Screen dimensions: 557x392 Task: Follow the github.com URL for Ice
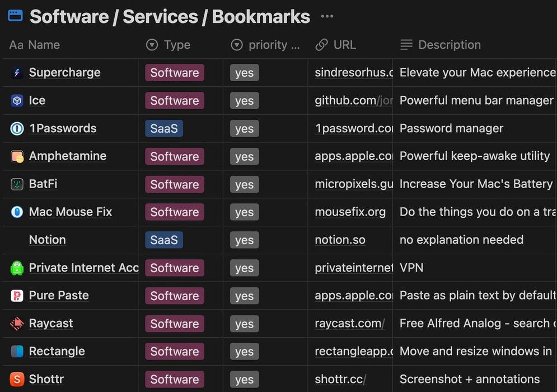click(354, 101)
